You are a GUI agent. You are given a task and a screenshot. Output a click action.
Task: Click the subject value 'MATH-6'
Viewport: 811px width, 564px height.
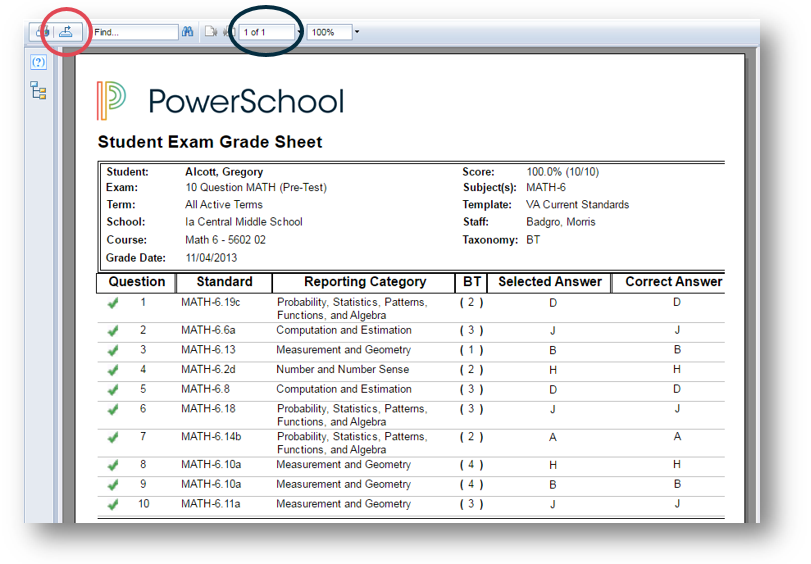pos(546,187)
